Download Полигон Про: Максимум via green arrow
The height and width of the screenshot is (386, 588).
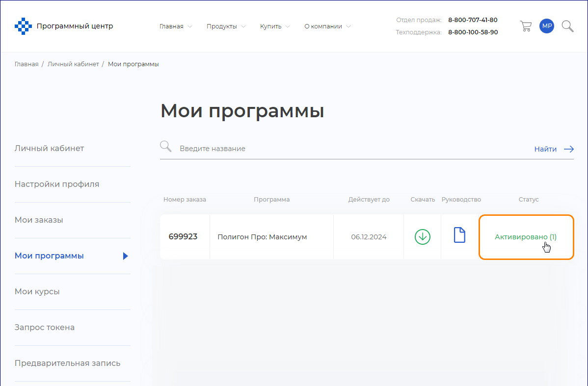pyautogui.click(x=422, y=237)
